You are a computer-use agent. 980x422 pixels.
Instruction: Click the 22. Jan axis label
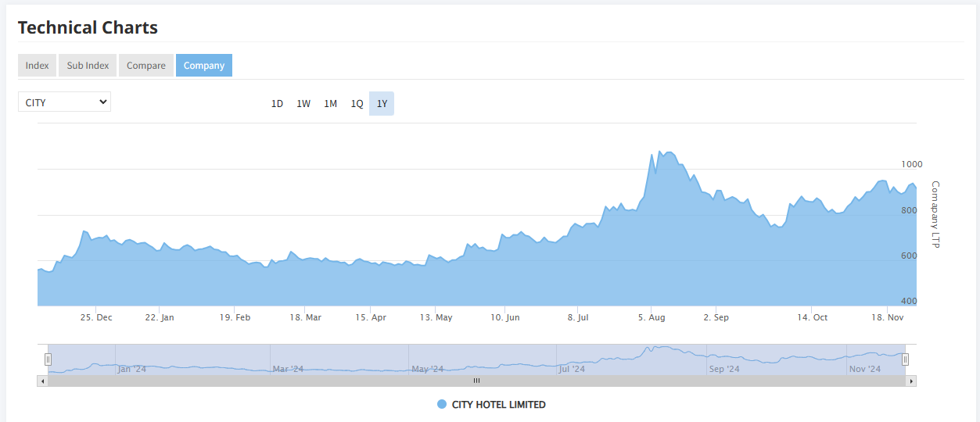[x=160, y=318]
